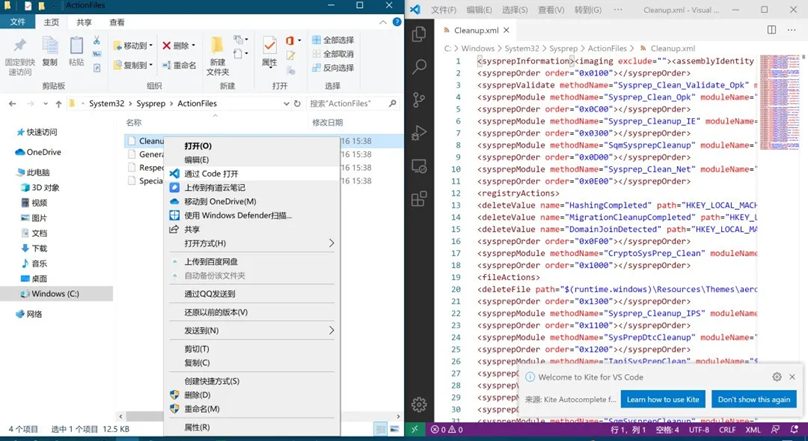Close the Cleanup.xml editor tab
This screenshot has width=808, height=441.
click(507, 30)
